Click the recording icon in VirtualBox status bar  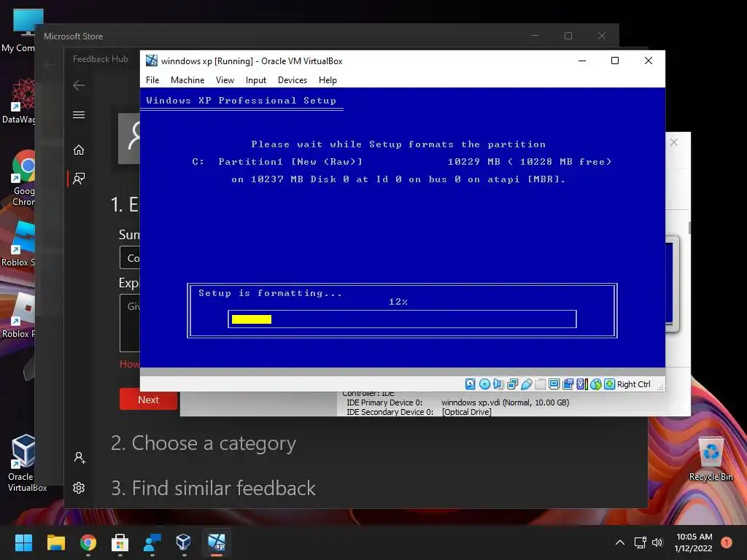tap(568, 384)
